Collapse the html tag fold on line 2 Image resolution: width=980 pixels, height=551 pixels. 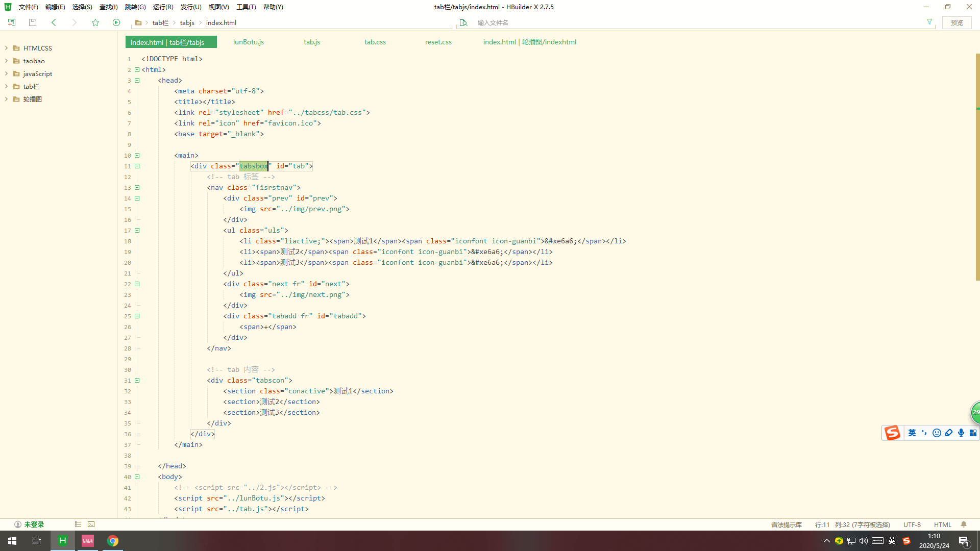137,69
